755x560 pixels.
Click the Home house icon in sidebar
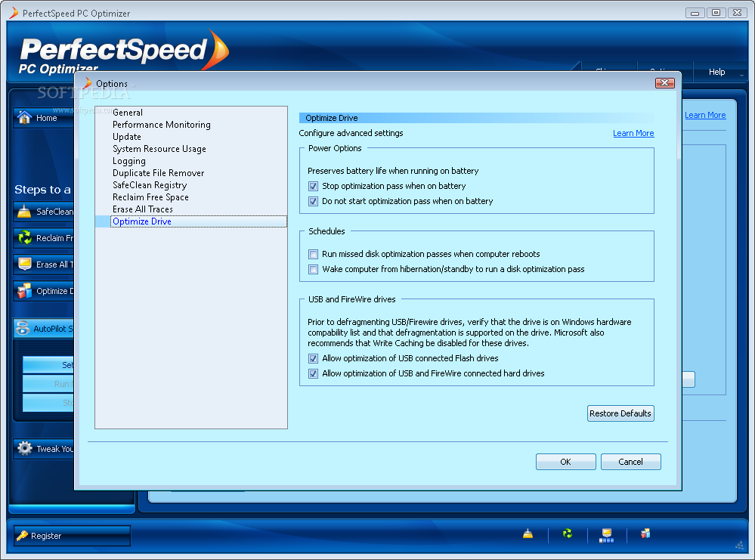(24, 117)
